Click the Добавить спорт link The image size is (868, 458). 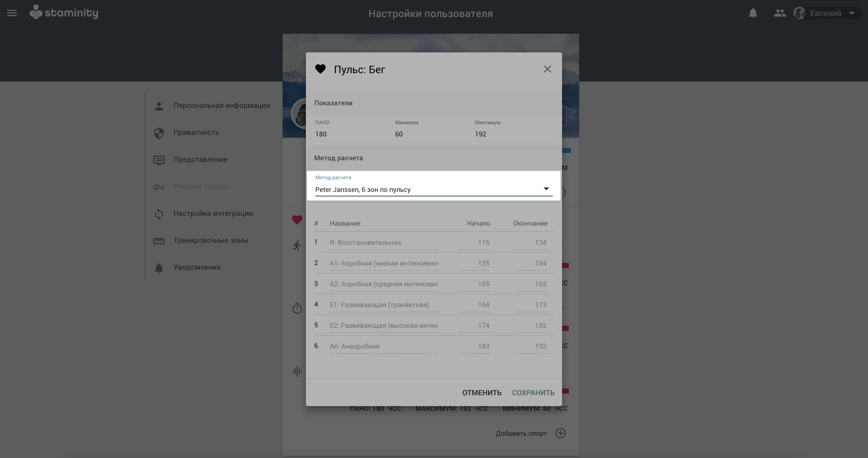[x=521, y=434]
